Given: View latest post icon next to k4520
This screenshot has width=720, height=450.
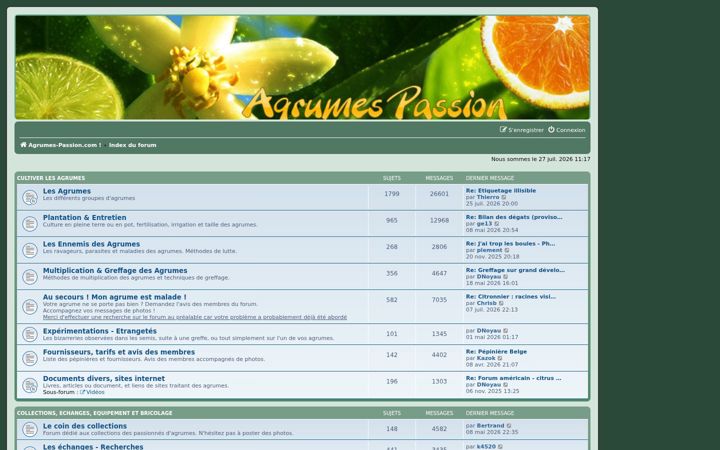Looking at the screenshot, I should pos(501,447).
